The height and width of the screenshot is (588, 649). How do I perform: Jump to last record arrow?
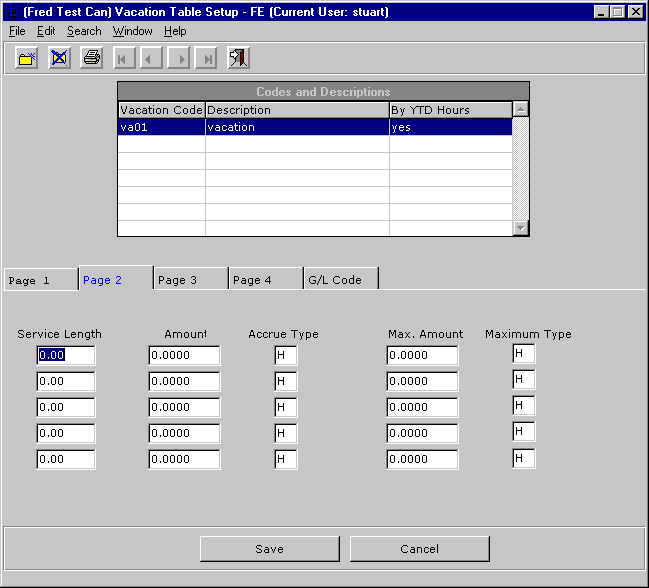coord(206,58)
